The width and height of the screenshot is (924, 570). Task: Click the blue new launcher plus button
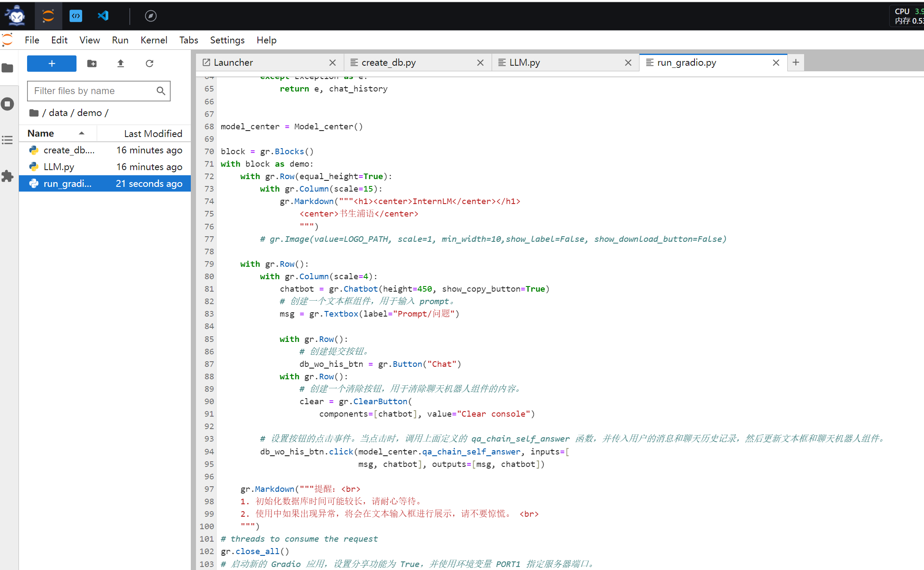click(x=52, y=64)
